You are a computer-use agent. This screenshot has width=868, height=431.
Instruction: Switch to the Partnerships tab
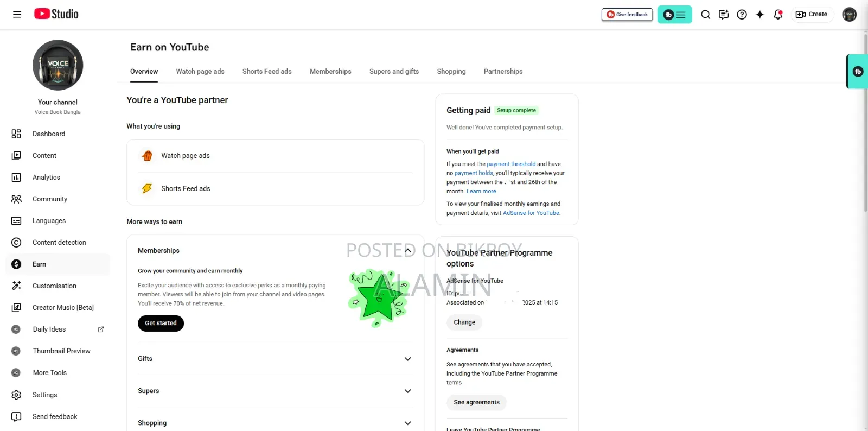(503, 72)
